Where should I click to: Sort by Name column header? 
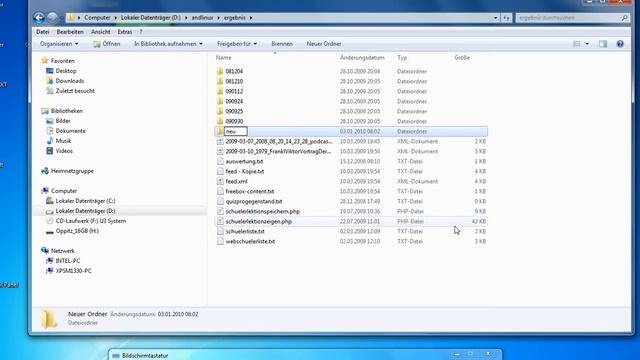(223, 58)
